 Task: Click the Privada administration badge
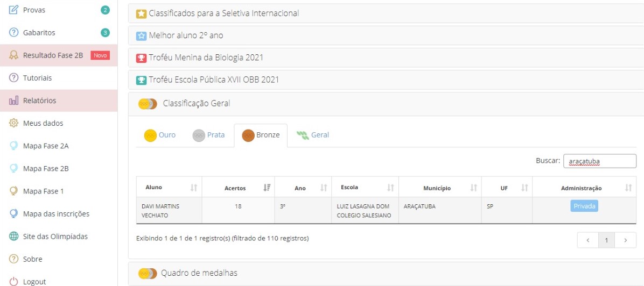584,206
